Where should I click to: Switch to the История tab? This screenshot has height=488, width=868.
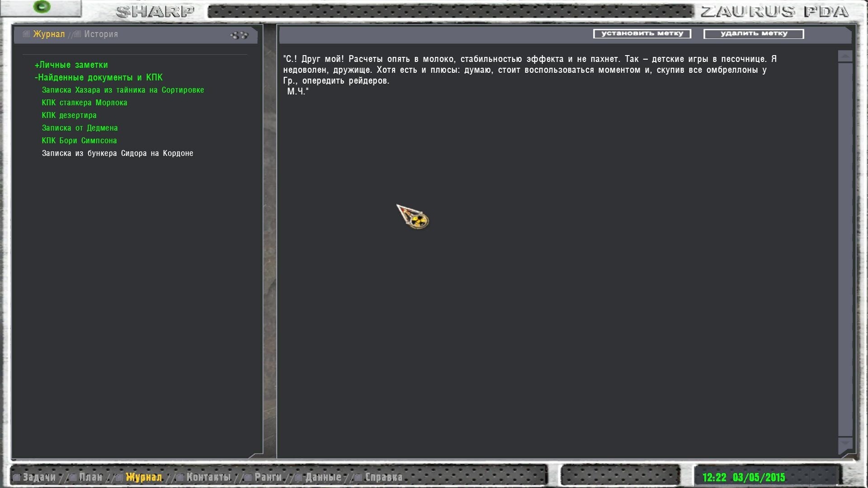[x=100, y=34]
